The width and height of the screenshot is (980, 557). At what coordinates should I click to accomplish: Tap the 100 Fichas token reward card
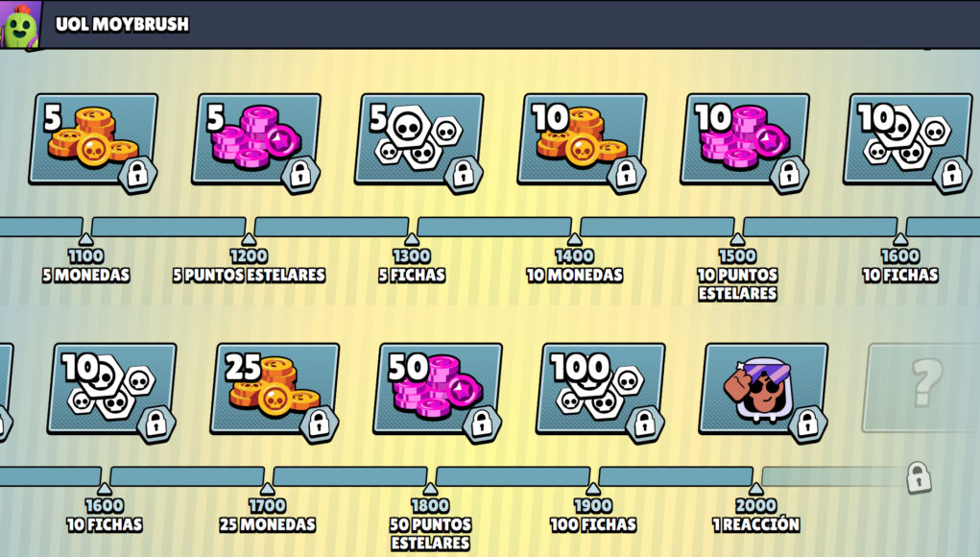pyautogui.click(x=601, y=388)
